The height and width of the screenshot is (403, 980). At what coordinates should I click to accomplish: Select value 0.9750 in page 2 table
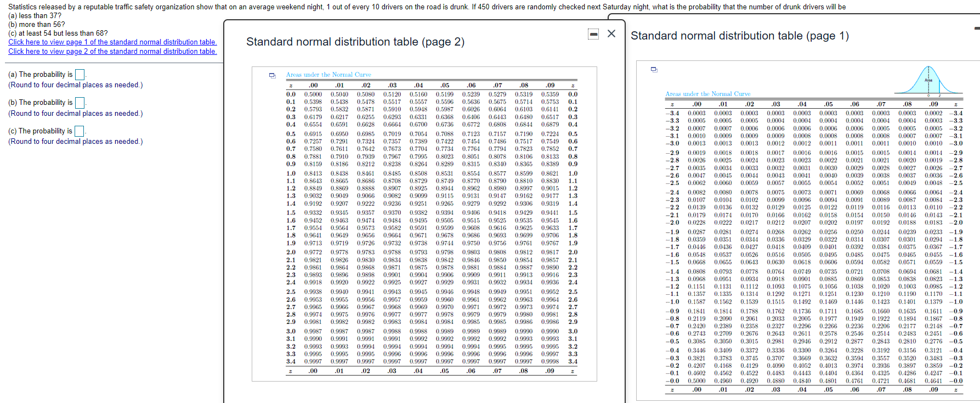tap(471, 243)
